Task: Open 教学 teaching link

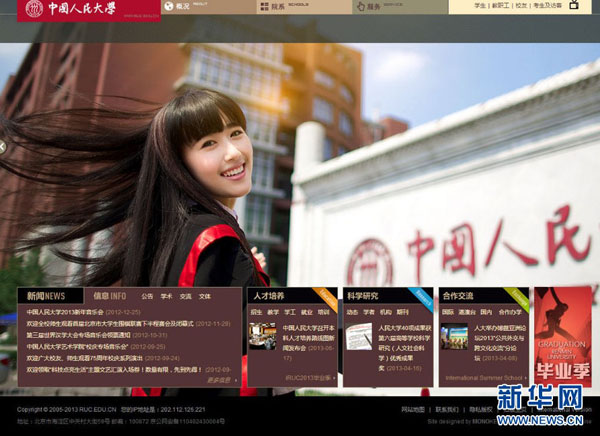Action: point(273,312)
